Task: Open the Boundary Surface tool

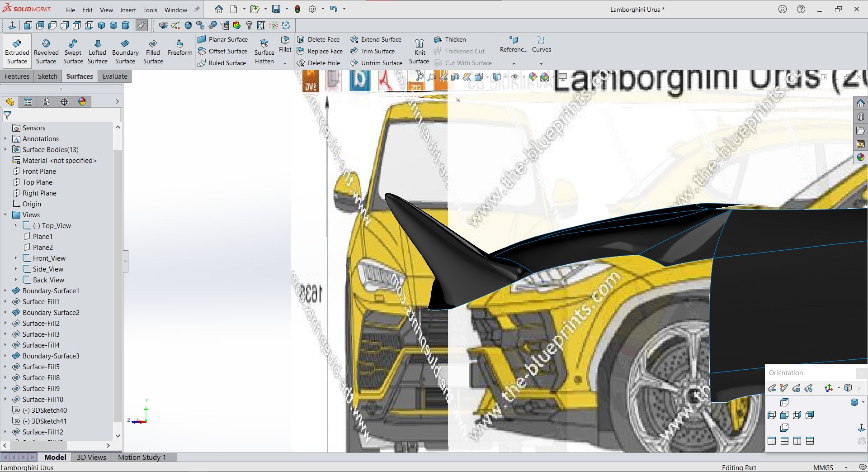Action: click(125, 50)
